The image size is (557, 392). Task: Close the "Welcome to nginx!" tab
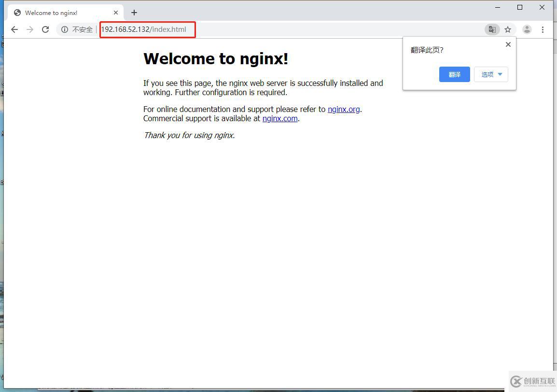116,13
